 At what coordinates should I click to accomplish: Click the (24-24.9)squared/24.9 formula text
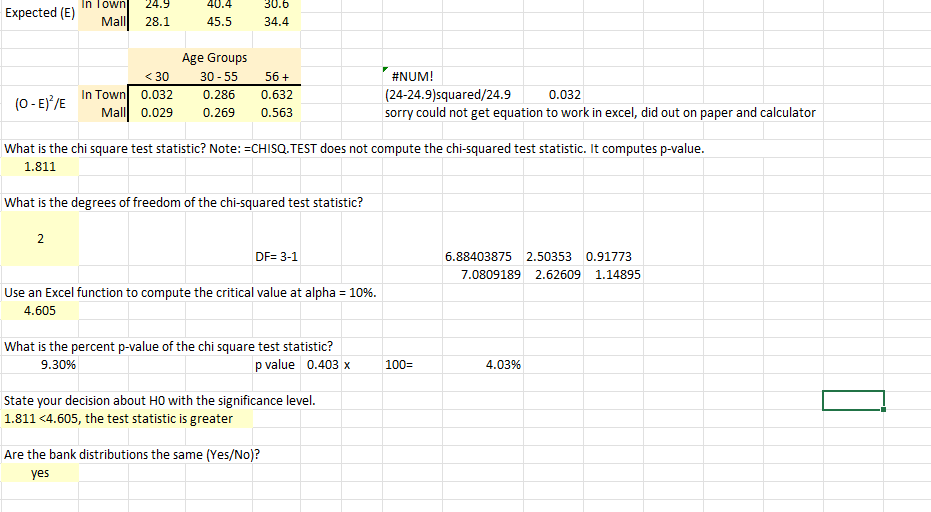pos(448,94)
